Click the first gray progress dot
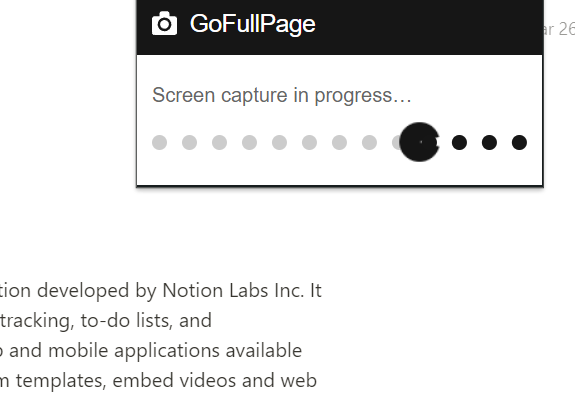The image size is (575, 415). (160, 143)
